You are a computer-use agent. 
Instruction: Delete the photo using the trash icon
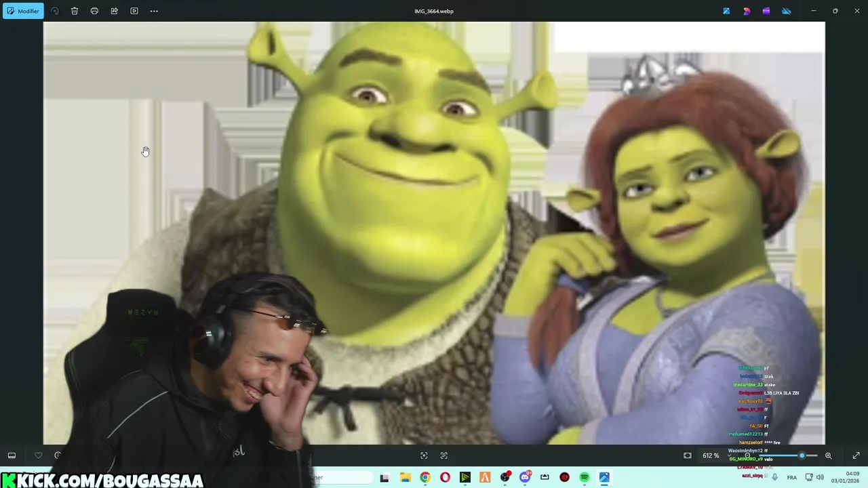(x=75, y=11)
